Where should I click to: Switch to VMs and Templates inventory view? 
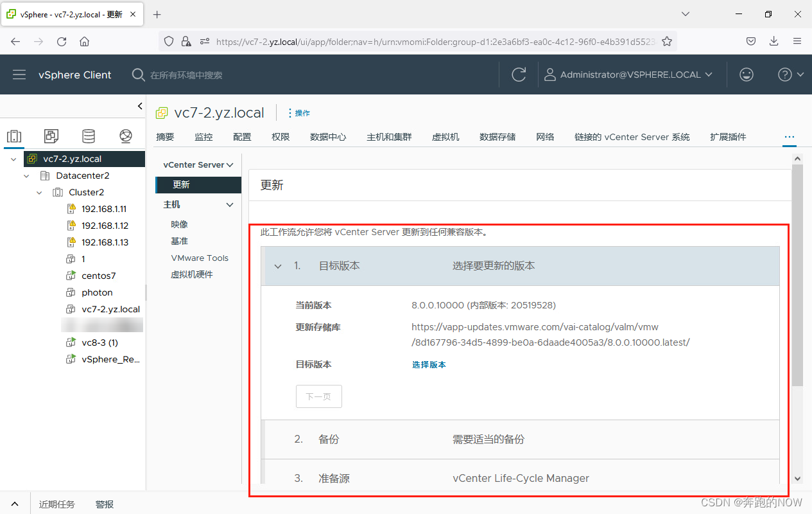click(51, 136)
